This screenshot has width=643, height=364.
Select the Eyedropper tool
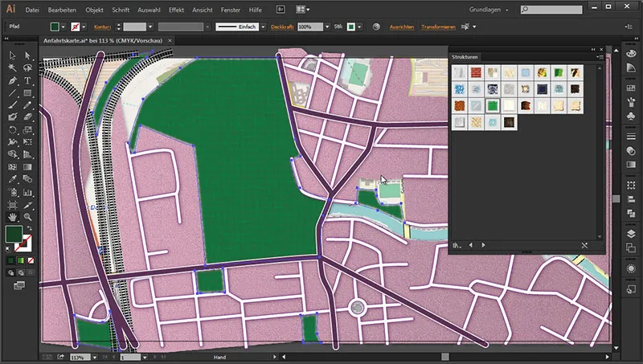coord(12,179)
